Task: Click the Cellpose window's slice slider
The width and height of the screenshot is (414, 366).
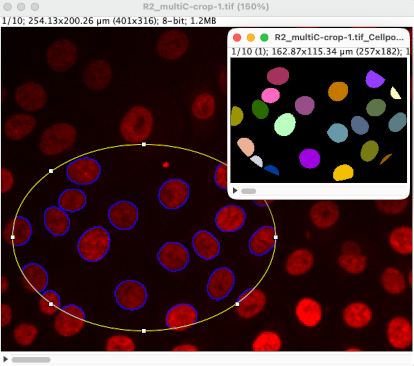Action: click(249, 191)
